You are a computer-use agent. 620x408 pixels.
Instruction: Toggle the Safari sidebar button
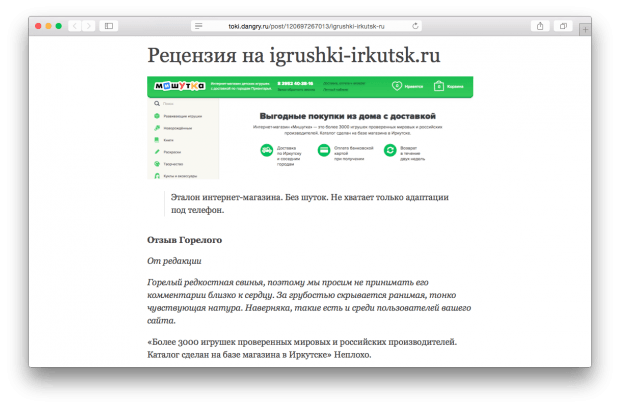pyautogui.click(x=109, y=25)
